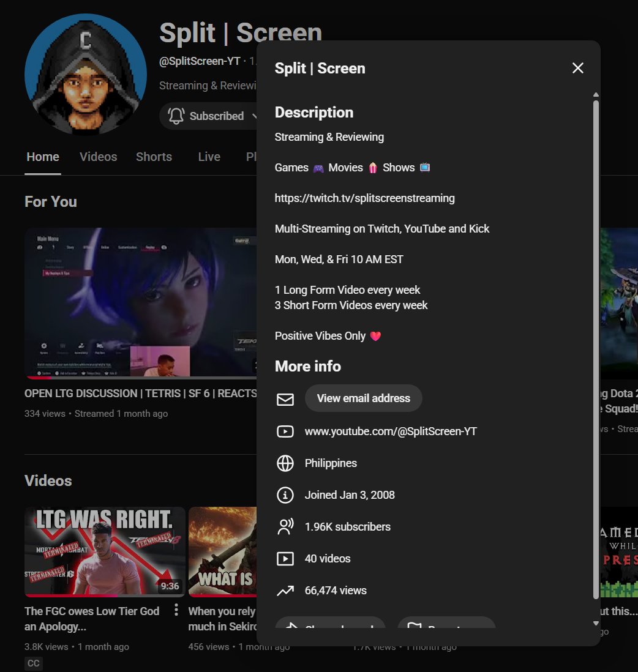Click the Games Movies Shows description line
638x672 pixels.
coord(352,168)
